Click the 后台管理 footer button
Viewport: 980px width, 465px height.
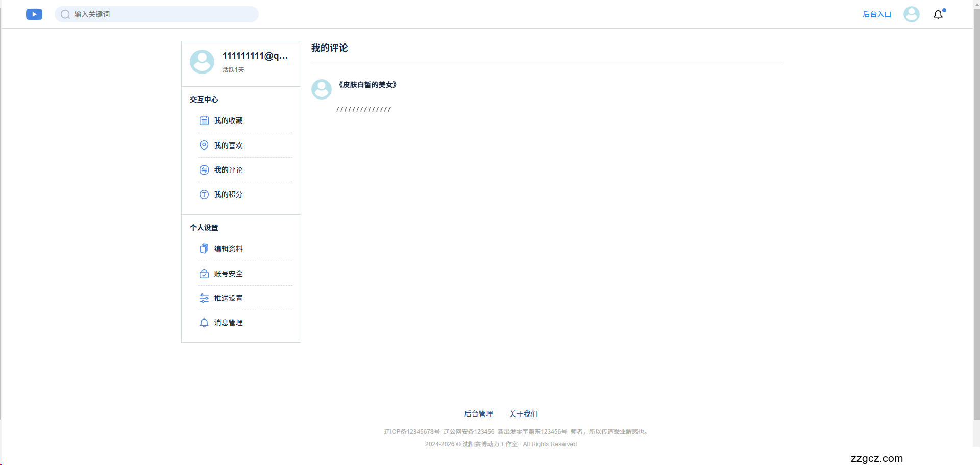(478, 414)
